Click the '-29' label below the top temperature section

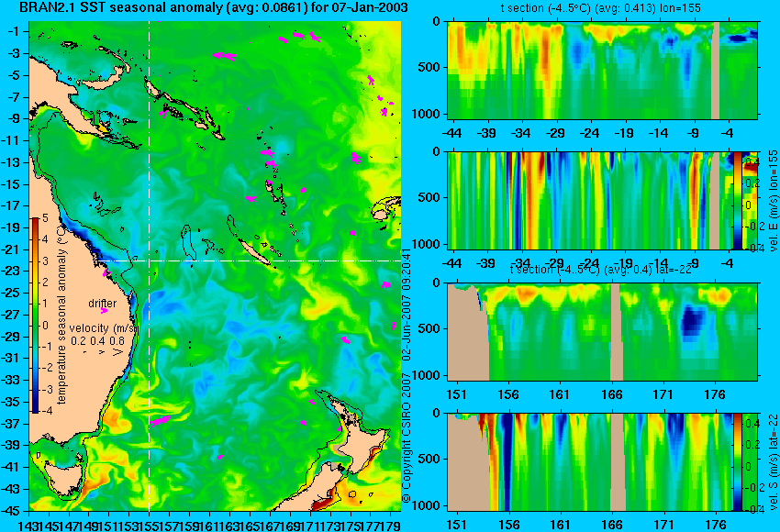click(555, 133)
